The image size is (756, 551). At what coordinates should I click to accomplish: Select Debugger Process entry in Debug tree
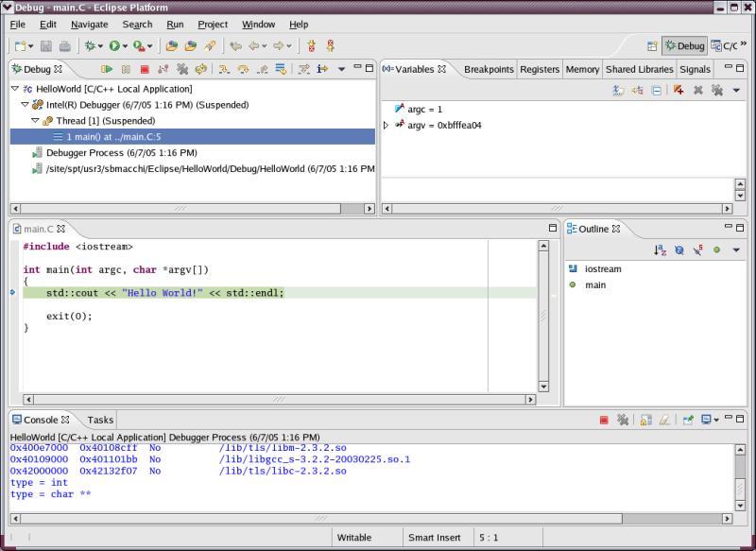122,153
